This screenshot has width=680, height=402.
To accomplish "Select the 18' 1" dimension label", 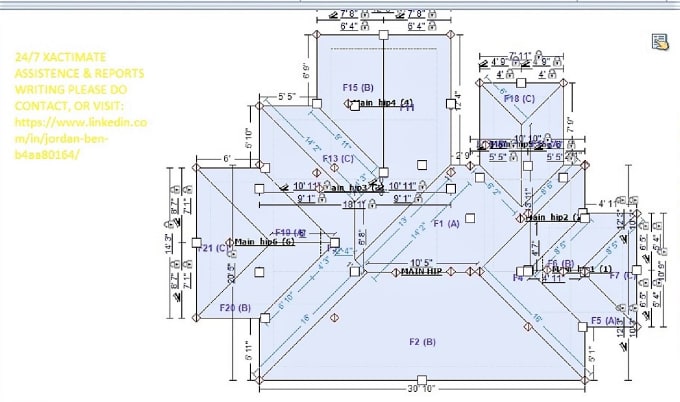I will pyautogui.click(x=355, y=205).
